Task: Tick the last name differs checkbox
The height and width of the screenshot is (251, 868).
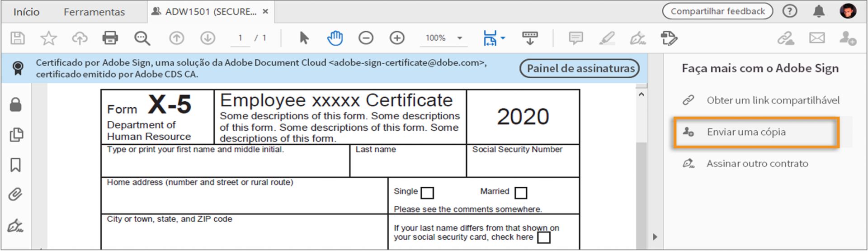Action: (x=544, y=237)
